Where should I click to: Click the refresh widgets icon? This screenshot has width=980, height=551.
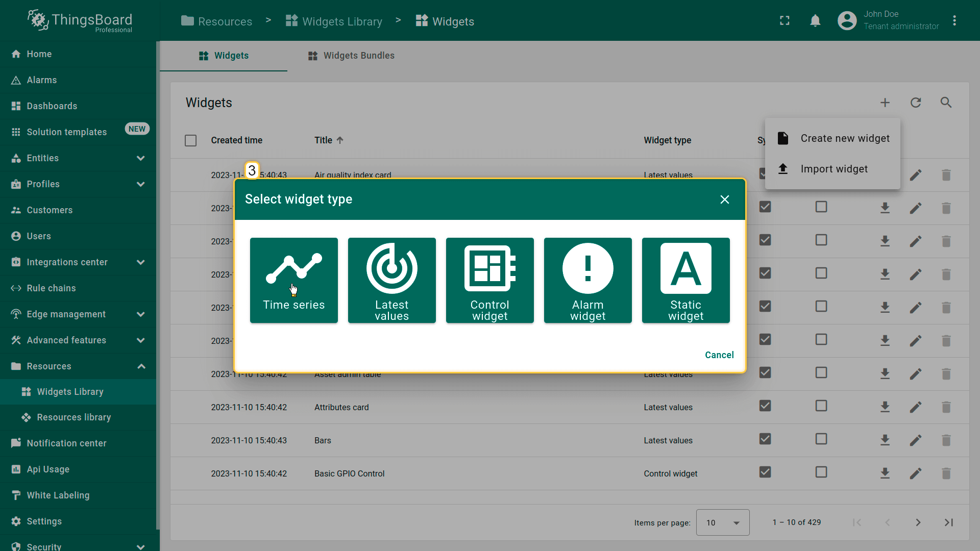915,103
